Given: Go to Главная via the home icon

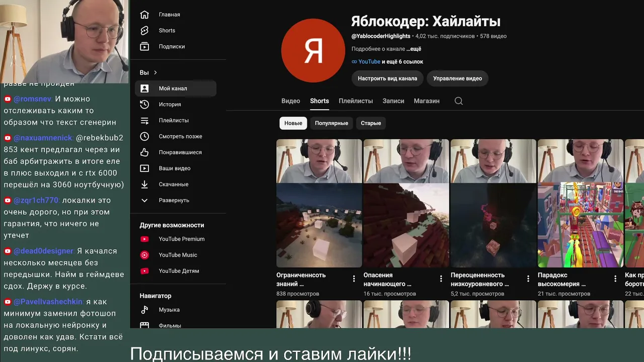Looking at the screenshot, I should coord(144,15).
